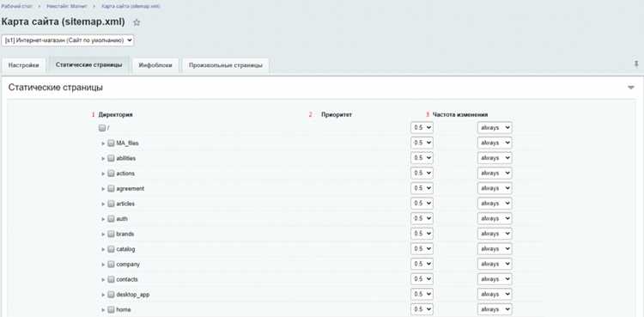Check the brands checkbox
Viewport: 644px width, 317px height.
click(111, 234)
